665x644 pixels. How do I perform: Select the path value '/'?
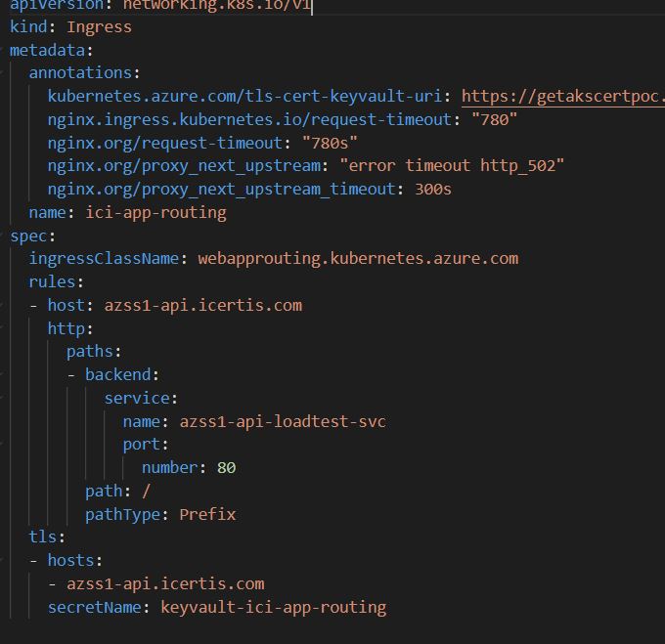146,491
